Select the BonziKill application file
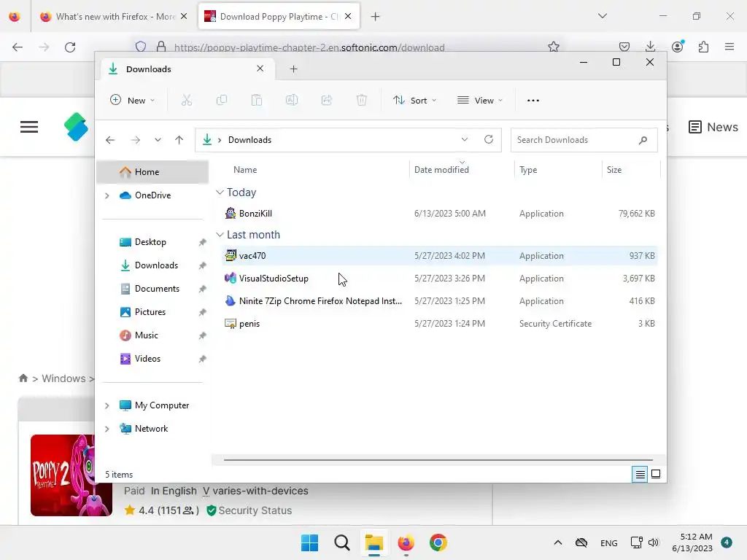The width and height of the screenshot is (747, 560). pos(440,214)
